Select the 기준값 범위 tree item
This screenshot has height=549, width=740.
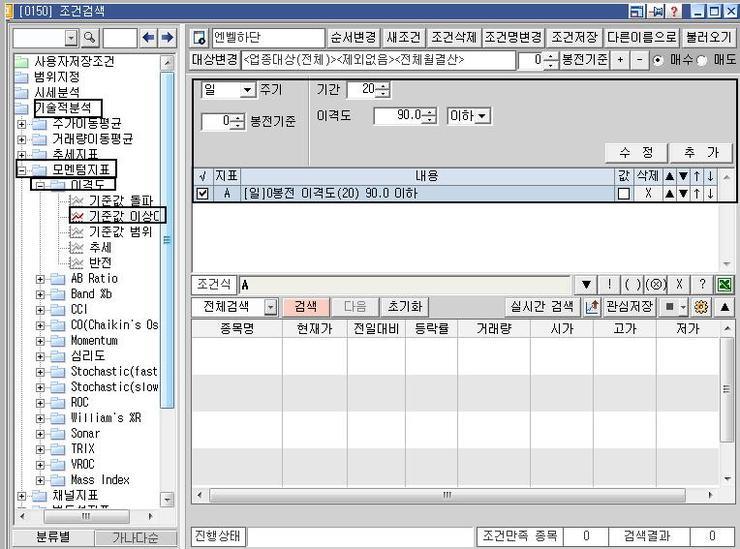119,231
